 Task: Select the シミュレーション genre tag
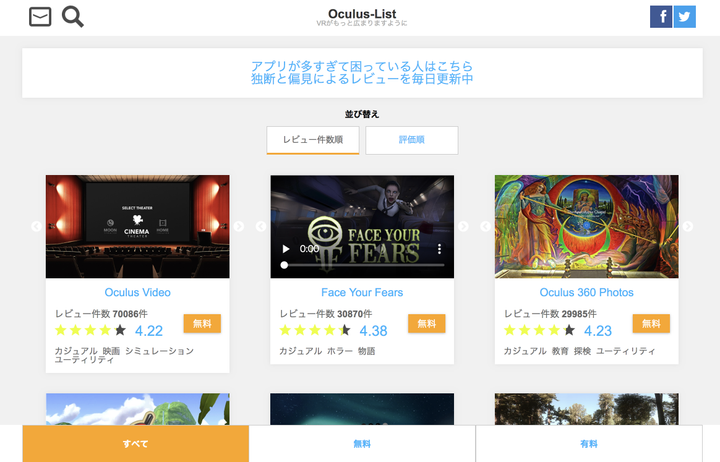click(x=159, y=351)
